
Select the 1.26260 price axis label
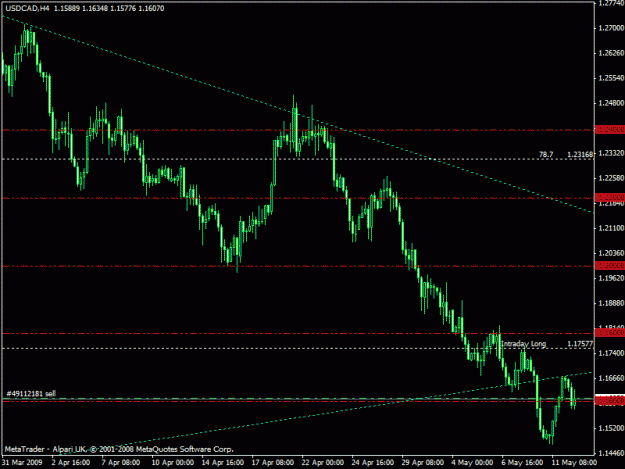click(611, 53)
